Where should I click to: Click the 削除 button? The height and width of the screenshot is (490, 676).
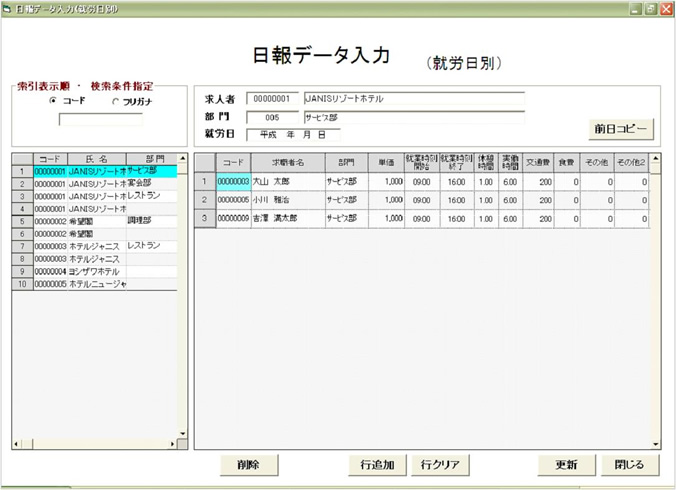(x=249, y=465)
